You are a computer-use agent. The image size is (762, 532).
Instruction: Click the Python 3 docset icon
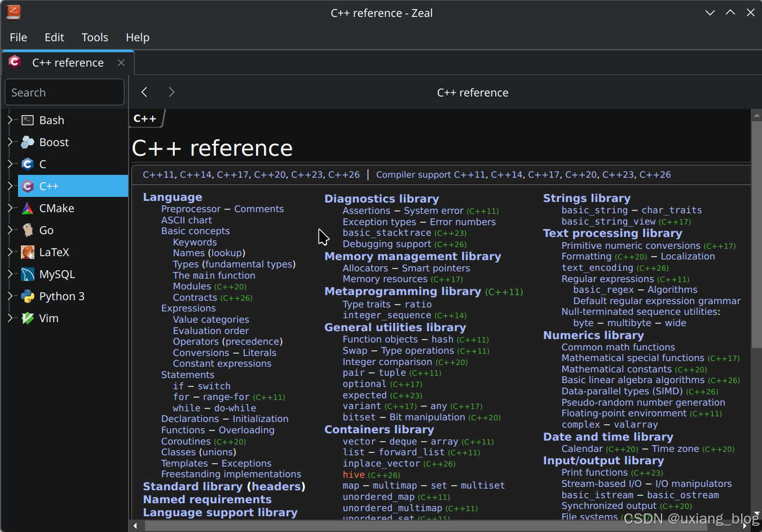pyautogui.click(x=28, y=296)
